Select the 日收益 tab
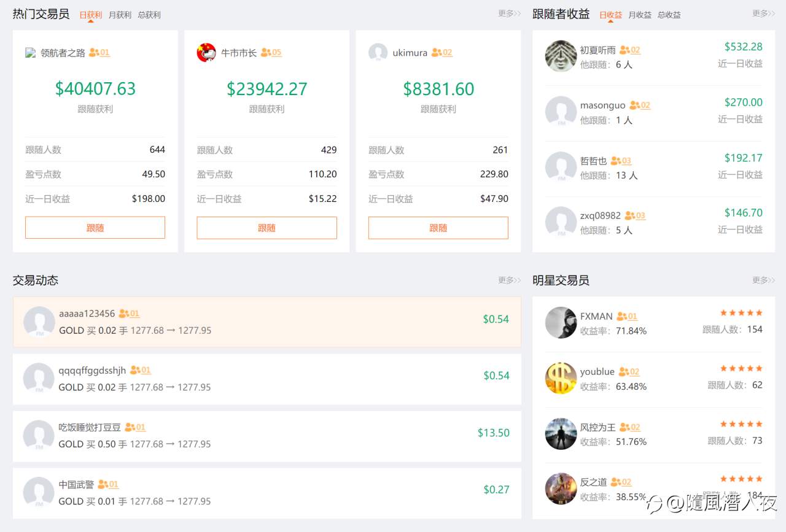 [x=610, y=15]
